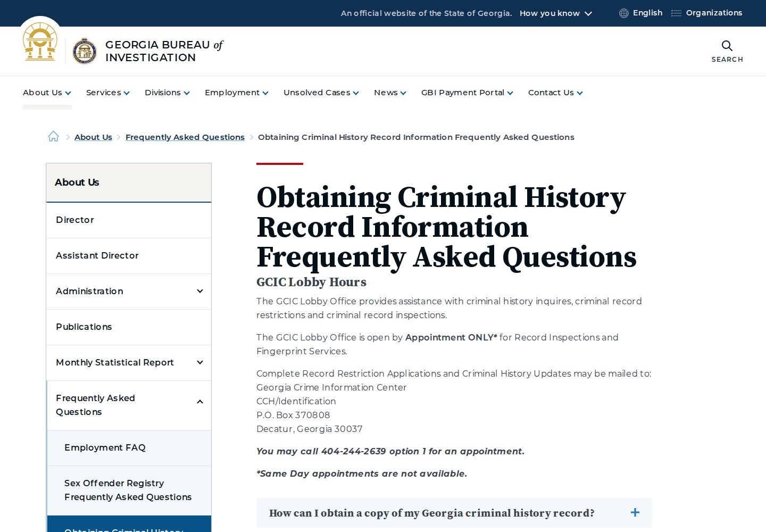Expand 'How can I obtain a copy' accordion

(x=454, y=513)
